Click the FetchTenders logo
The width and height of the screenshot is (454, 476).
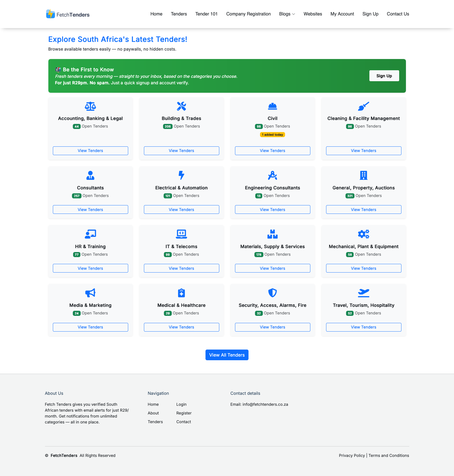point(67,14)
